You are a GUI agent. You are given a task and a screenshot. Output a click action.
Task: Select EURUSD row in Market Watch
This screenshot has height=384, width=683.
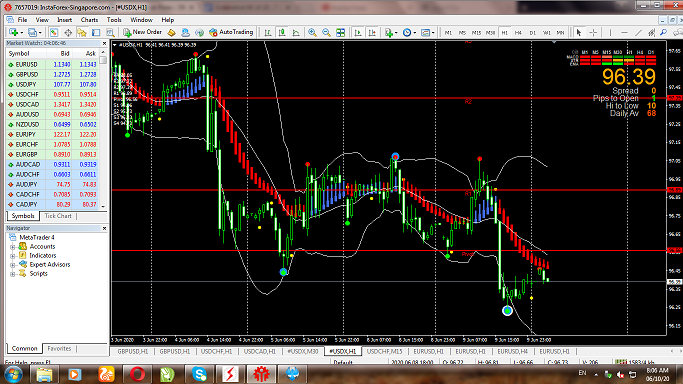(52, 64)
